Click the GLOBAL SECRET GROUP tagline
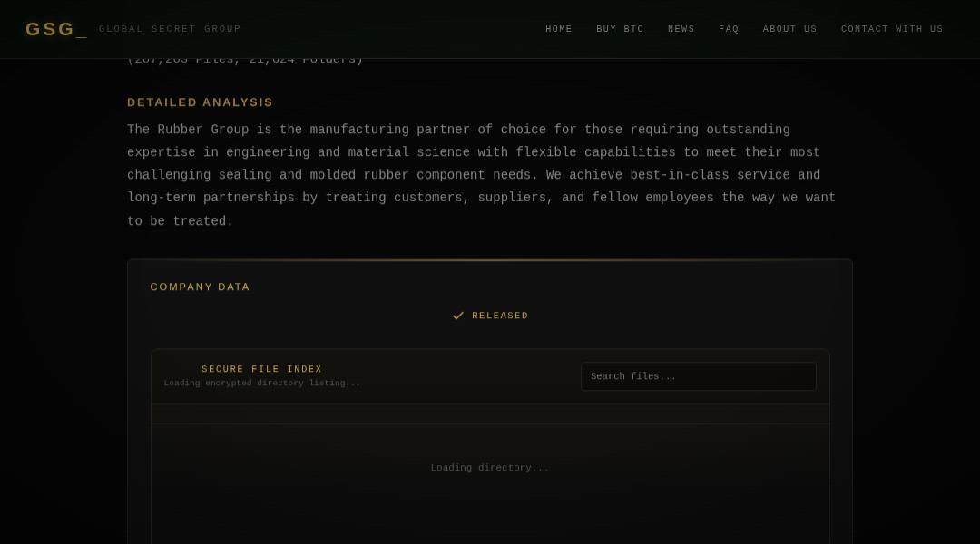The height and width of the screenshot is (544, 980). 170,29
